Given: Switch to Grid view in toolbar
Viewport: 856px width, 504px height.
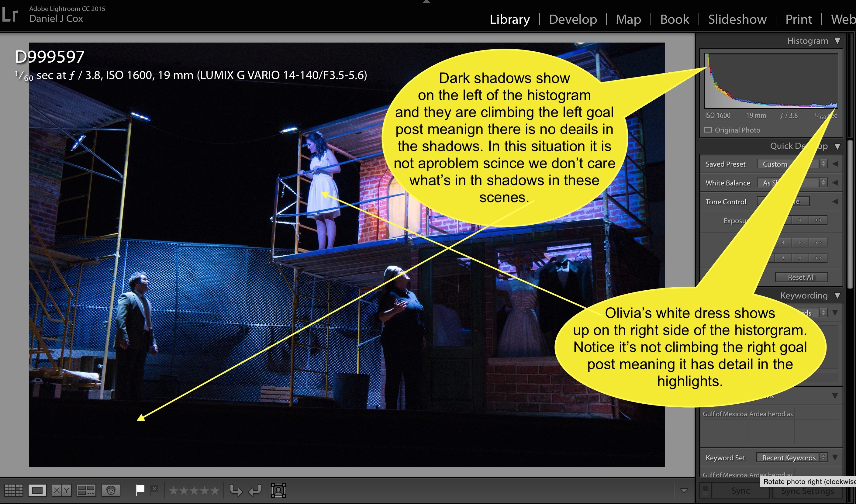Looking at the screenshot, I should (13, 490).
